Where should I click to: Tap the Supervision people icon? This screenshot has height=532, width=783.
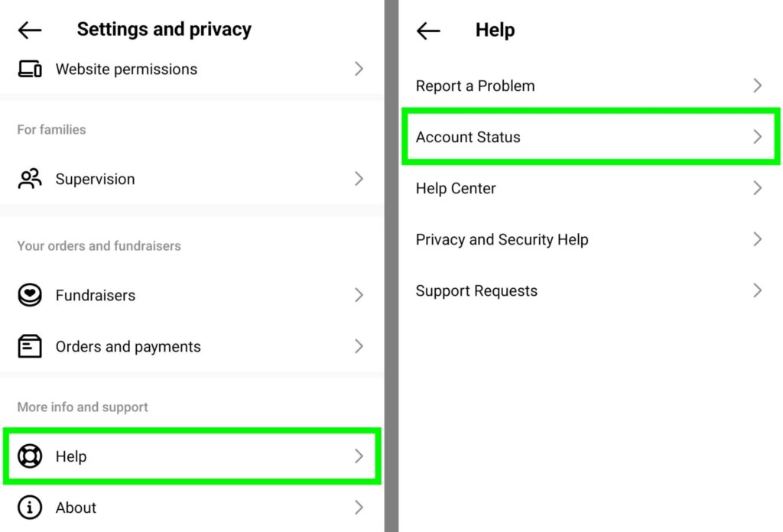pos(30,179)
